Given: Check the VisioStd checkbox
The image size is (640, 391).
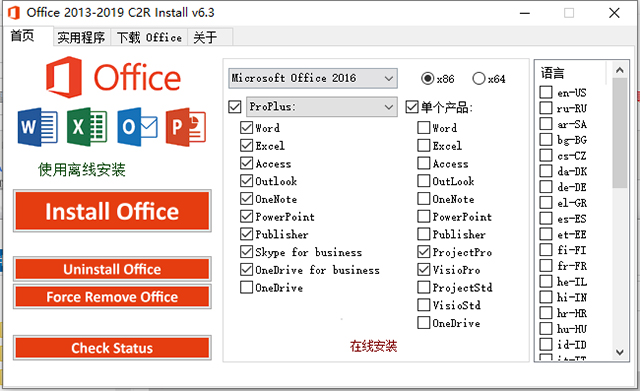Looking at the screenshot, I should pos(424,305).
